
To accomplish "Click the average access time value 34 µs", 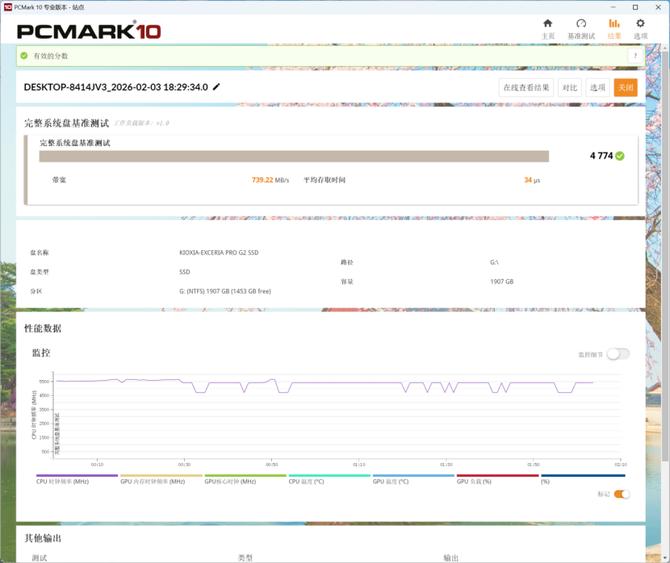I will 532,180.
